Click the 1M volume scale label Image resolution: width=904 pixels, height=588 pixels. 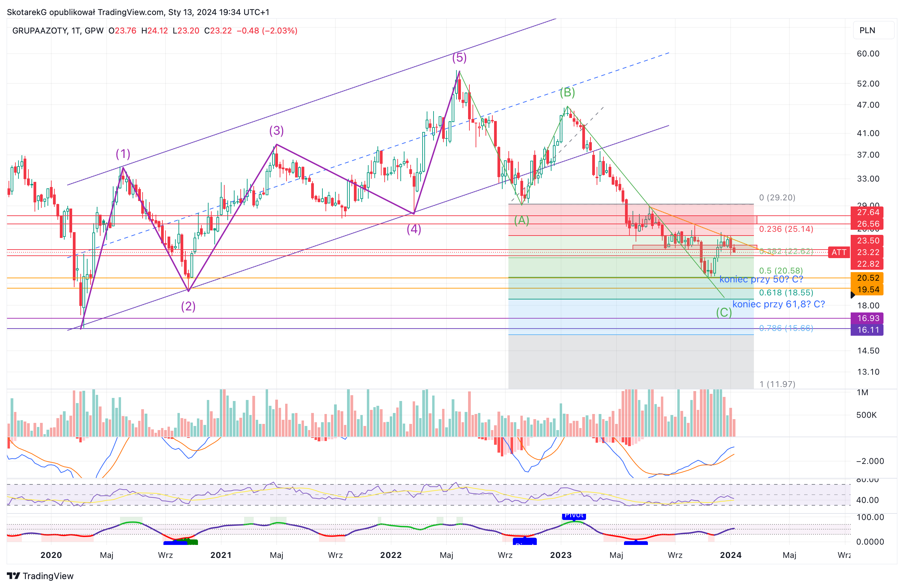click(x=862, y=393)
